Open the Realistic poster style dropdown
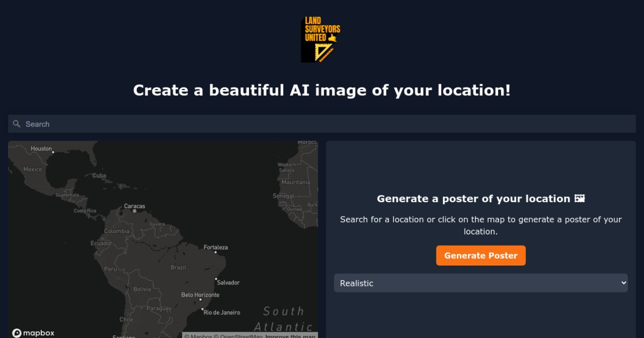644x338 pixels. [481, 283]
